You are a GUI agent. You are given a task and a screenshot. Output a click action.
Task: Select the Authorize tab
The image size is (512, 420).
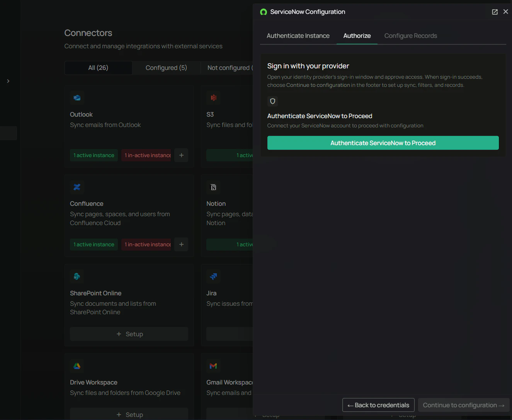(357, 36)
